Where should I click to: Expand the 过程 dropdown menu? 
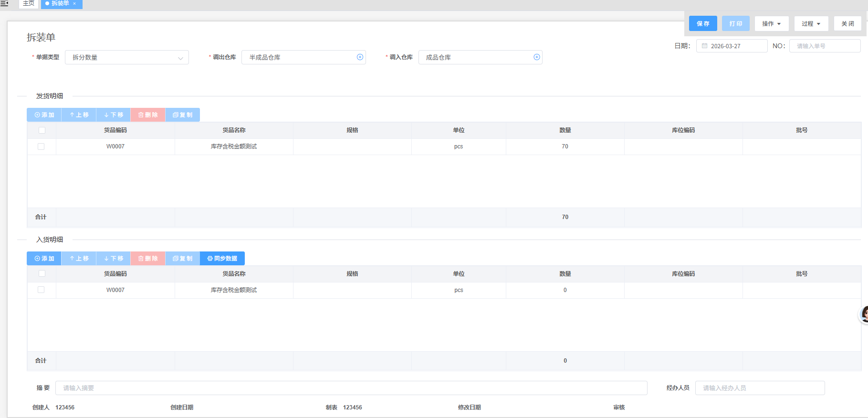(811, 24)
